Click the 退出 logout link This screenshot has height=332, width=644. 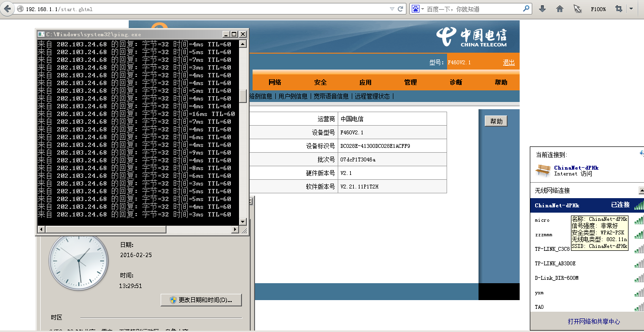[x=509, y=63]
